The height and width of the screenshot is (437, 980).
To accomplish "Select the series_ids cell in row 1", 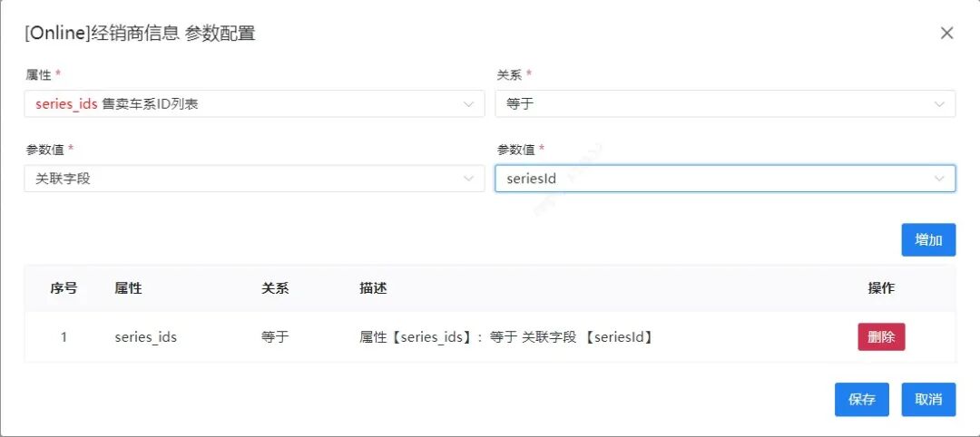I will coord(145,338).
